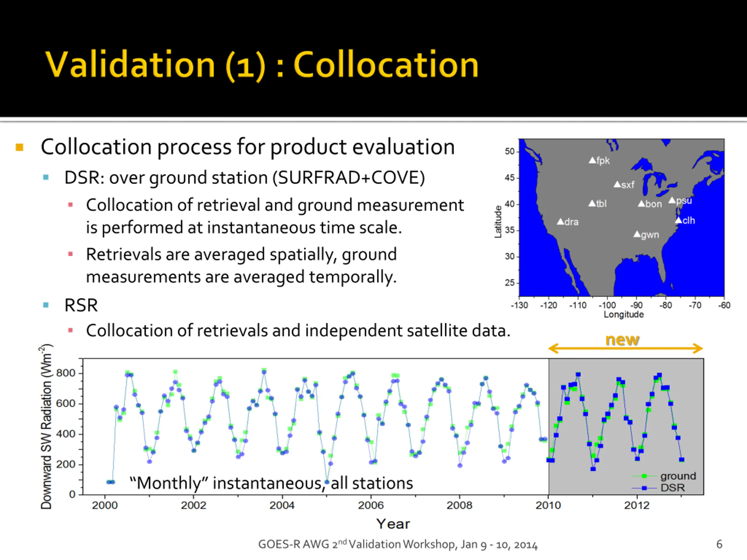The height and width of the screenshot is (560, 747).
Task: Click the 'sxf' station triangle on map
Action: pyautogui.click(x=617, y=184)
